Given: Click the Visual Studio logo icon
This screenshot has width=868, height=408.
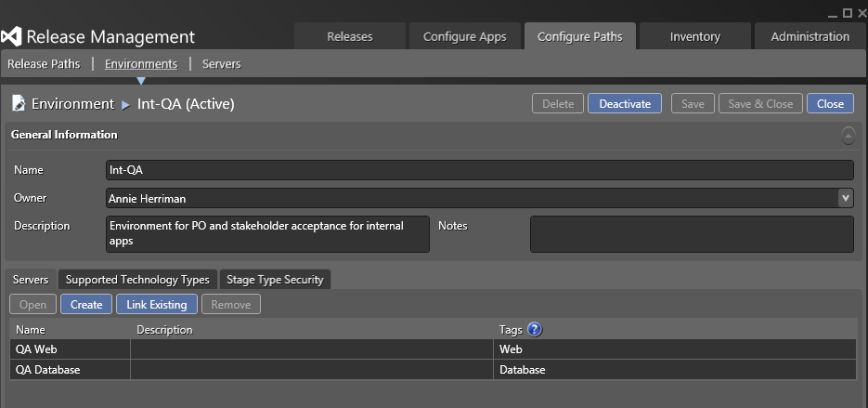Looking at the screenshot, I should pyautogui.click(x=12, y=37).
